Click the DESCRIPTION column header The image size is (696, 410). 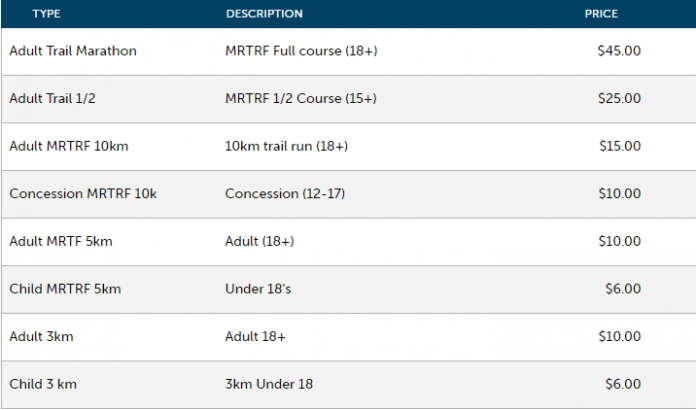point(264,14)
